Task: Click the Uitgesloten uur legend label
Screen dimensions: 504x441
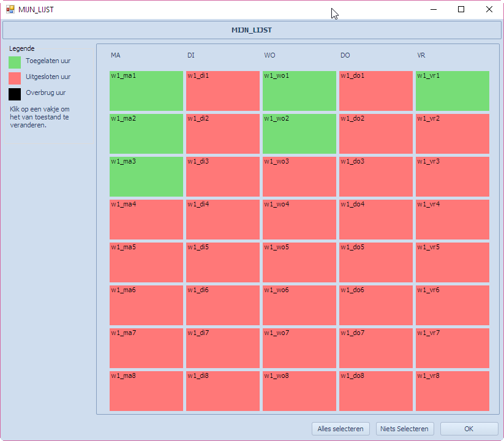Action: (x=48, y=77)
